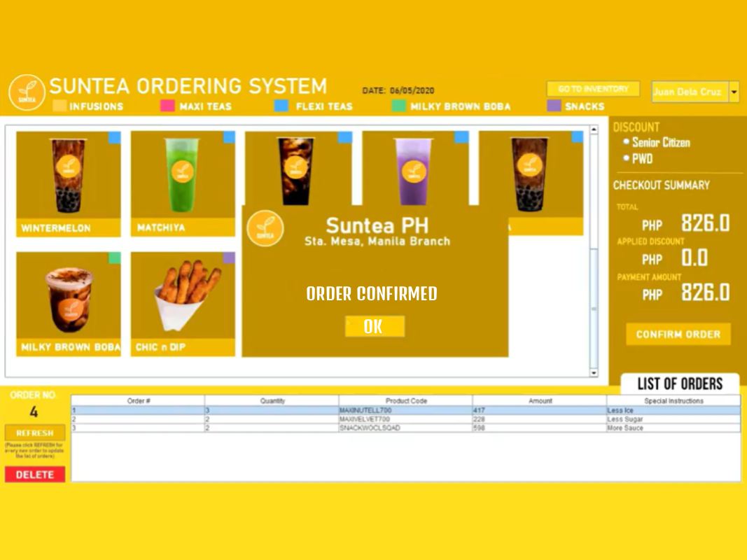Pick the Chic n Dip snack card
The height and width of the screenshot is (560, 747).
pyautogui.click(x=183, y=304)
